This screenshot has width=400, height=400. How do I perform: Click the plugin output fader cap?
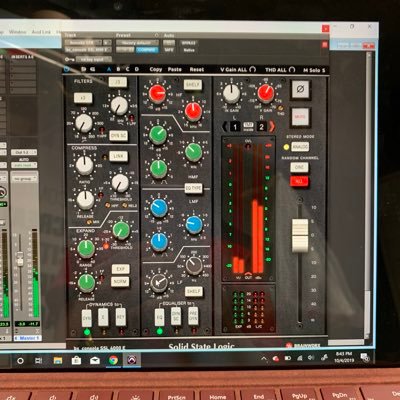click(300, 235)
